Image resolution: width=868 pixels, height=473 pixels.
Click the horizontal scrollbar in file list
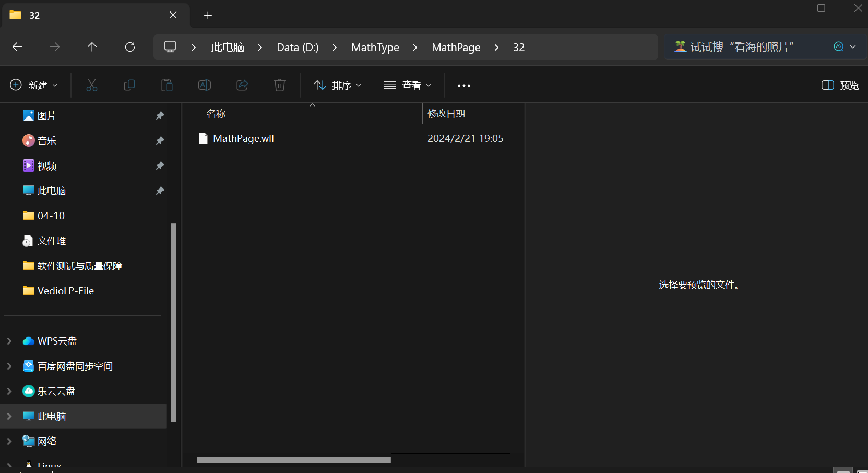coord(294,460)
